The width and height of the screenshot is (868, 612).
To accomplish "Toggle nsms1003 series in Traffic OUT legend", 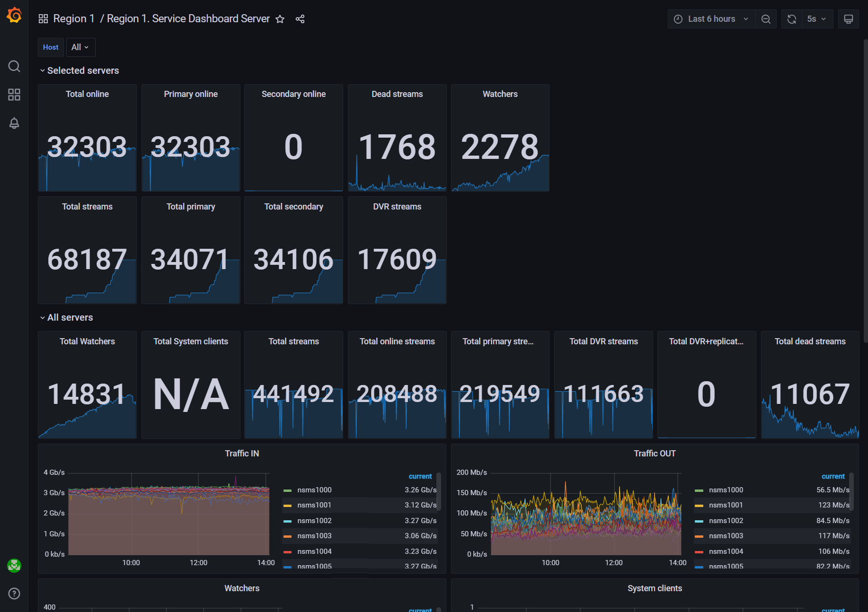I will [726, 536].
